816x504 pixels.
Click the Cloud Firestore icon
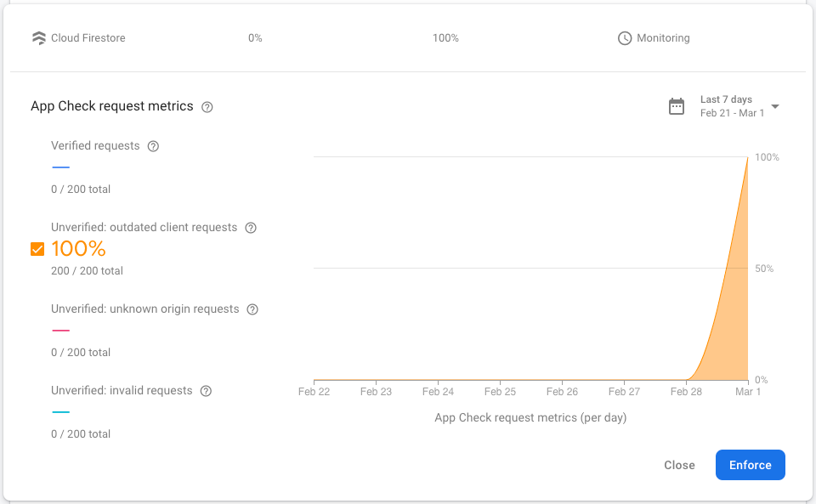(x=38, y=37)
